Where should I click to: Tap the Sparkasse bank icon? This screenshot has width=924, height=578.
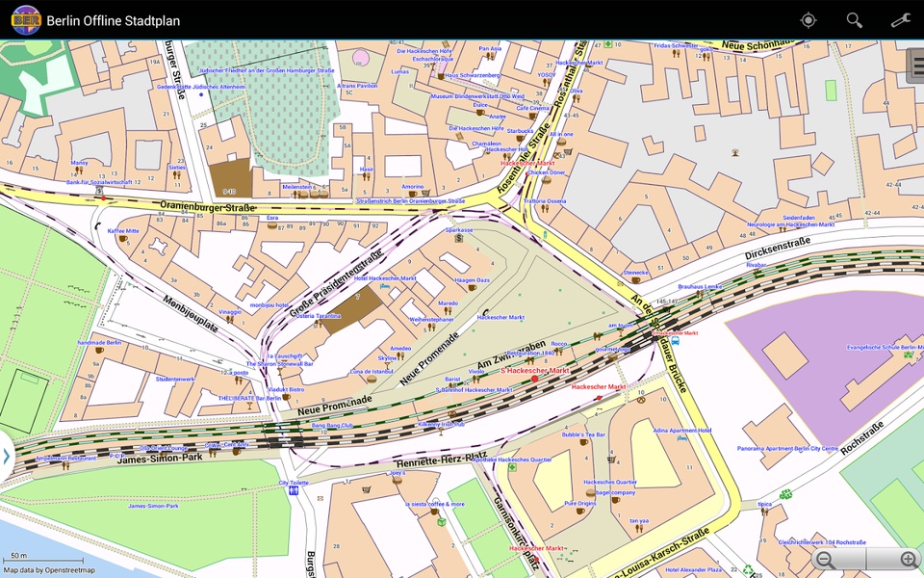coord(458,238)
